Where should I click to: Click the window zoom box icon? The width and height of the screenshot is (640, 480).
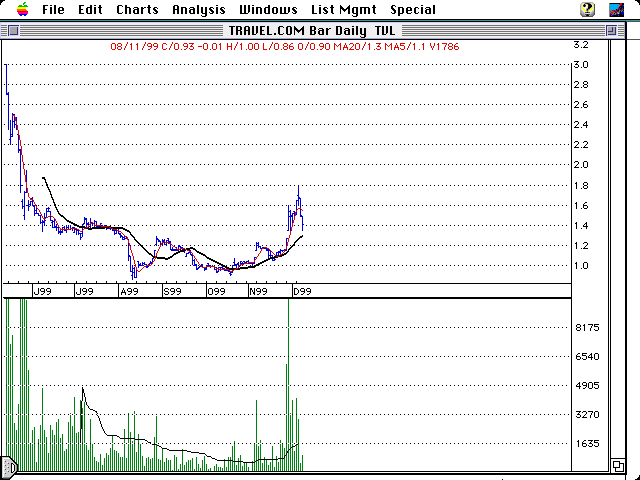[x=611, y=31]
